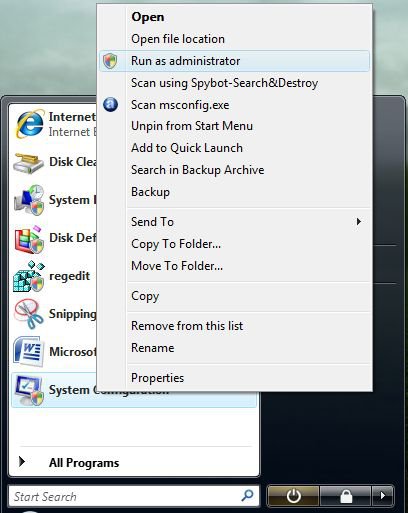This screenshot has height=513, width=408.
Task: Click the 'regedit' Start Menu label
Action: [x=69, y=276]
